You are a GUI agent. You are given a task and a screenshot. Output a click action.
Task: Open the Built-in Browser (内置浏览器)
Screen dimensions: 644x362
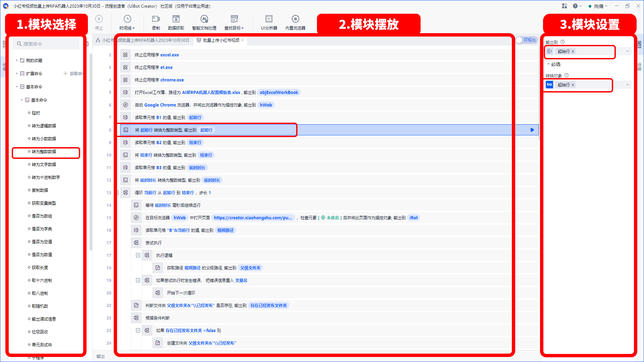296,22
